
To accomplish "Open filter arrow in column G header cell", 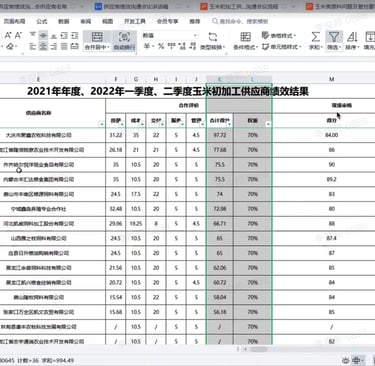I will (x=142, y=124).
